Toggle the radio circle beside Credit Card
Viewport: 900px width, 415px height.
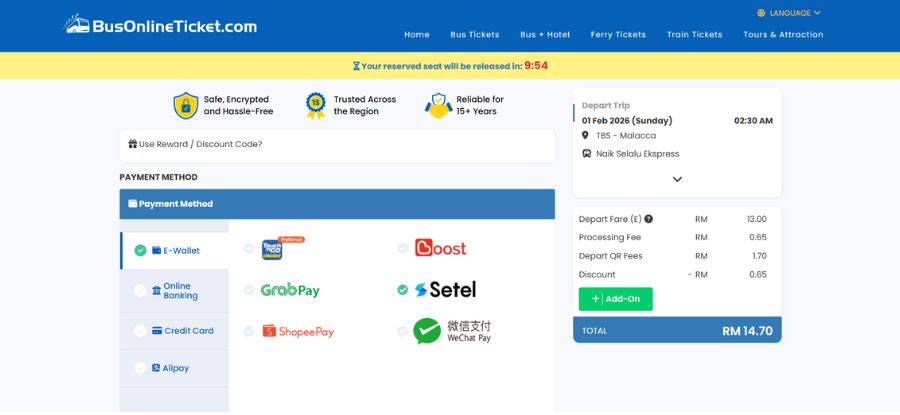tap(140, 331)
